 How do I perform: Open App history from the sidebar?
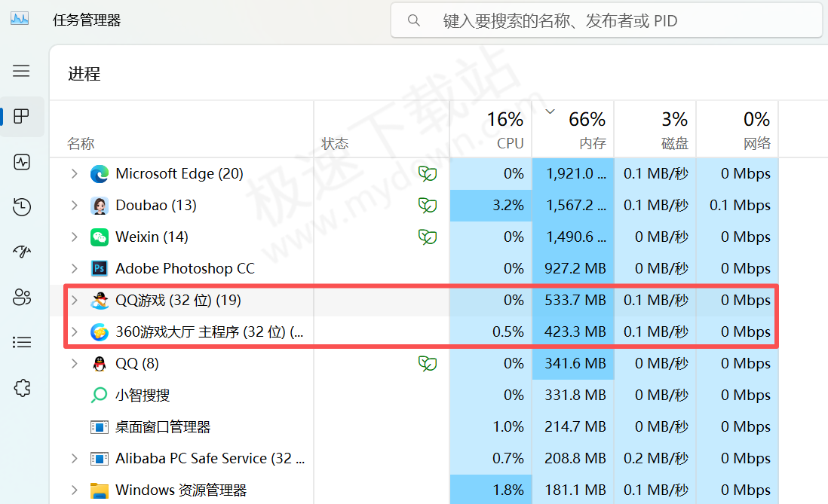pyautogui.click(x=21, y=207)
